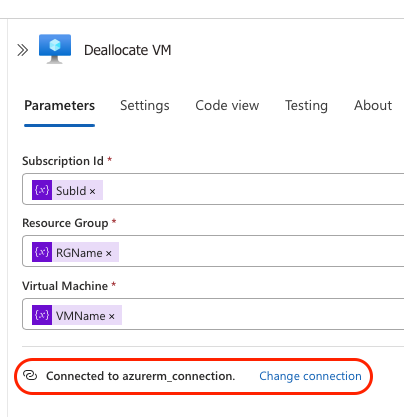Click inside Resource Group input field
This screenshot has height=417, width=404.
213,251
